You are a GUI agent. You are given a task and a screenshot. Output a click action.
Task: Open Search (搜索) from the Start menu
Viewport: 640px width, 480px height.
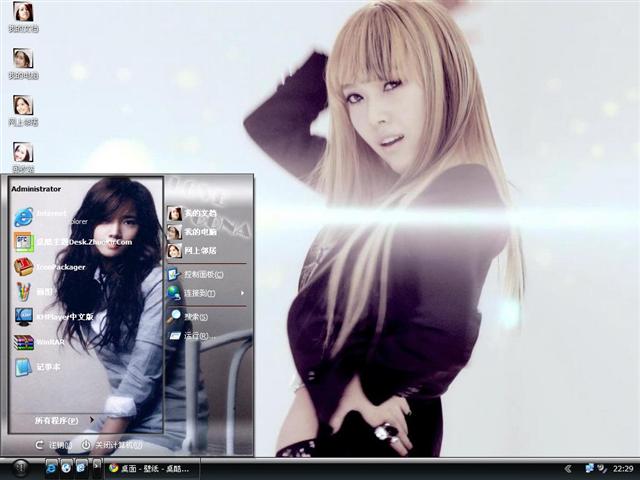pos(188,317)
